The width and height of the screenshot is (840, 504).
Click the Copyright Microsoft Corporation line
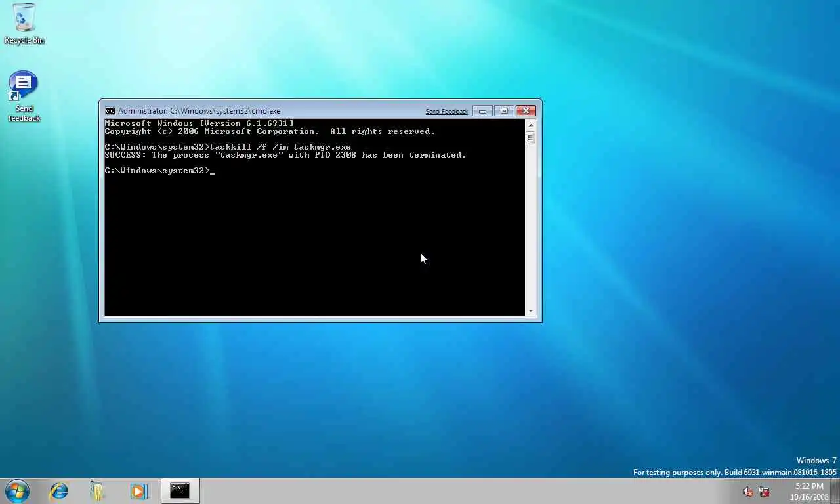click(x=270, y=131)
